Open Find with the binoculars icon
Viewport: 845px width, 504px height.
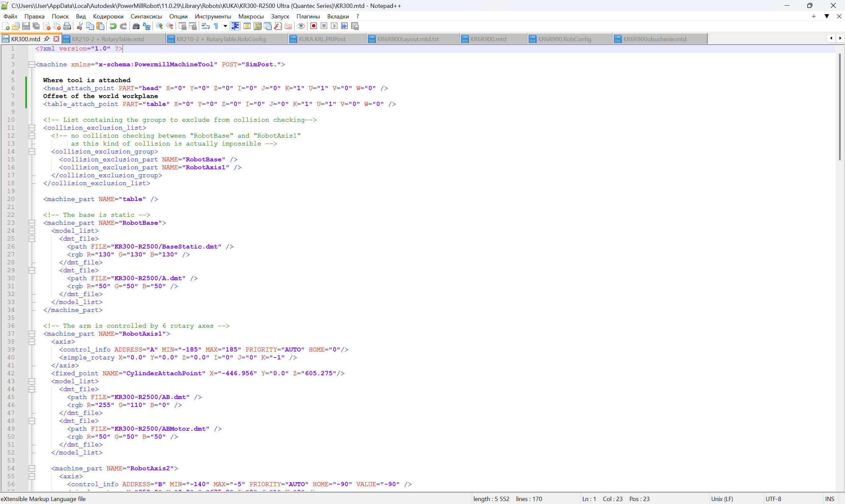136,26
